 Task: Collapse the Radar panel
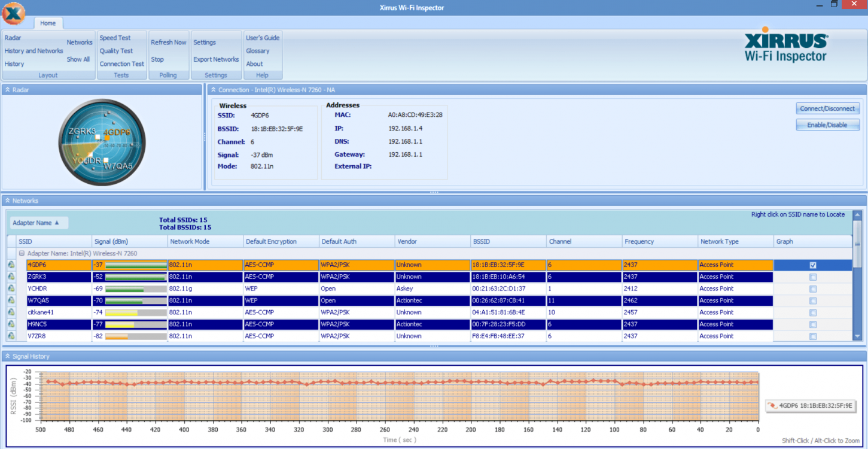click(8, 90)
